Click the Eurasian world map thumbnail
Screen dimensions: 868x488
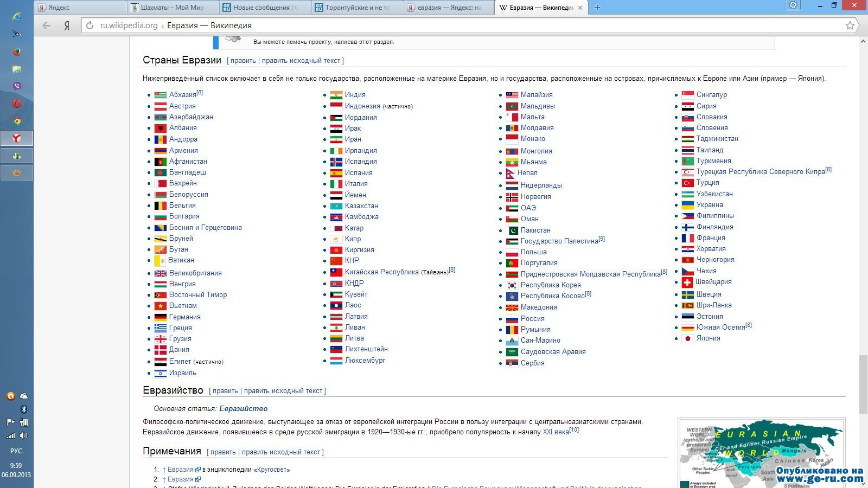click(x=761, y=453)
